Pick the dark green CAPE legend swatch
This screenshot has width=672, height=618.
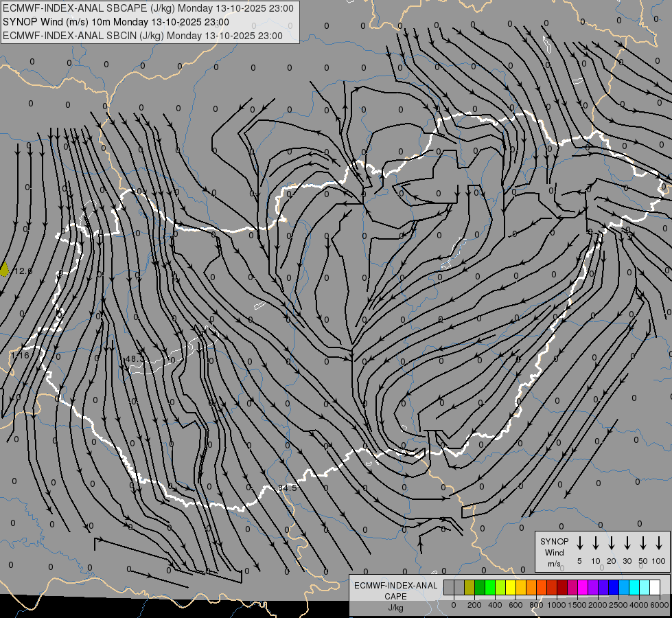pyautogui.click(x=480, y=587)
